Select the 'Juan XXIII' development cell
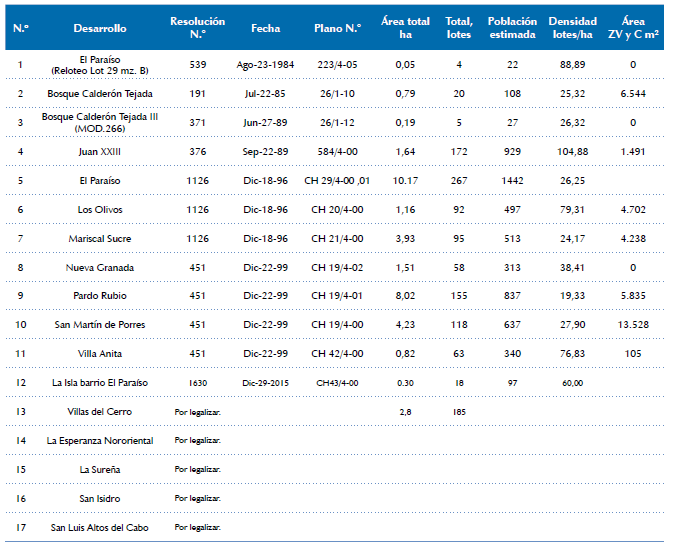This screenshot has width=678, height=548. pyautogui.click(x=100, y=151)
